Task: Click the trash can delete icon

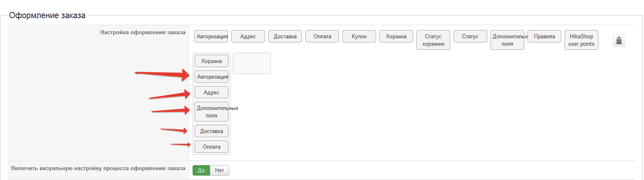Action: tap(619, 40)
